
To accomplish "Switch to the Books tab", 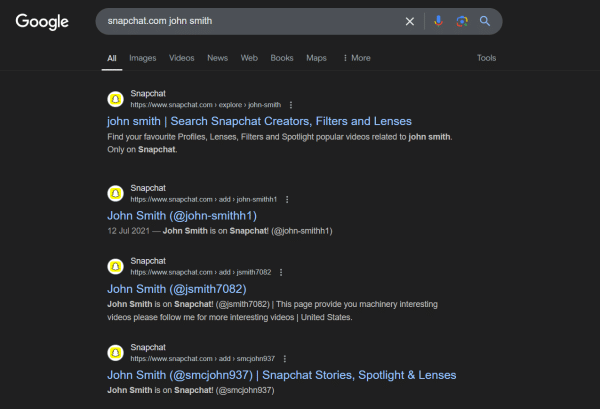I will click(x=282, y=58).
